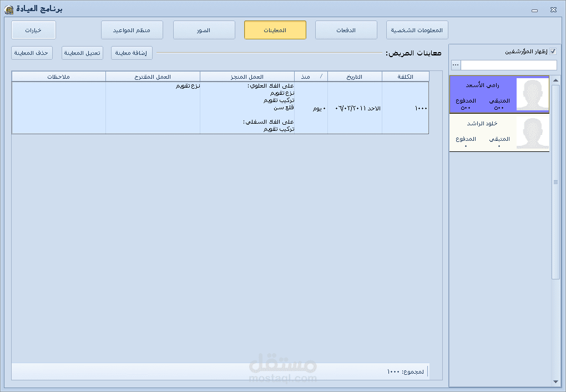Open the خيارات options button
The width and height of the screenshot is (566, 392).
(33, 30)
